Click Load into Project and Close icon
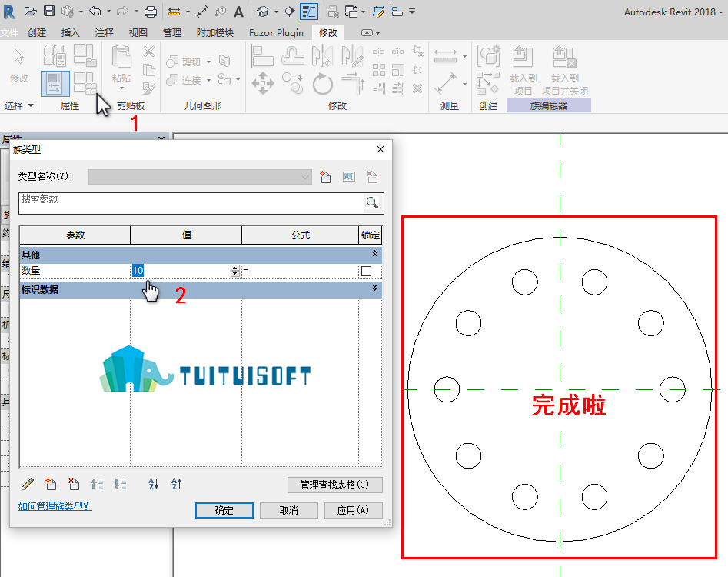Image resolution: width=728 pixels, height=577 pixels. [x=564, y=57]
